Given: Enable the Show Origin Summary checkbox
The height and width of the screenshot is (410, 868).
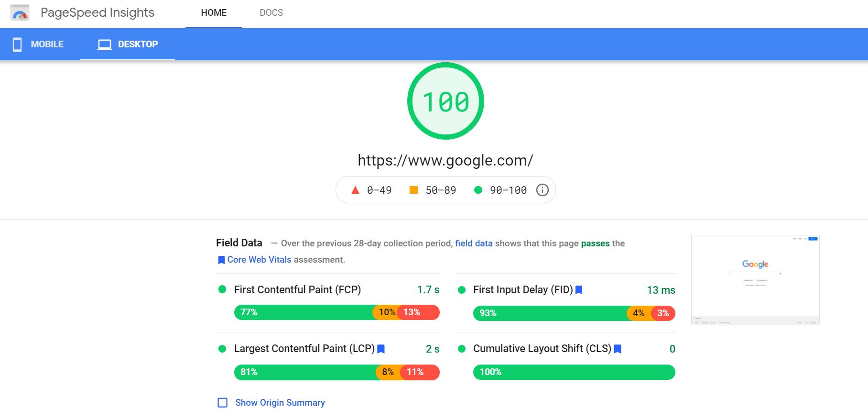Looking at the screenshot, I should (x=223, y=402).
